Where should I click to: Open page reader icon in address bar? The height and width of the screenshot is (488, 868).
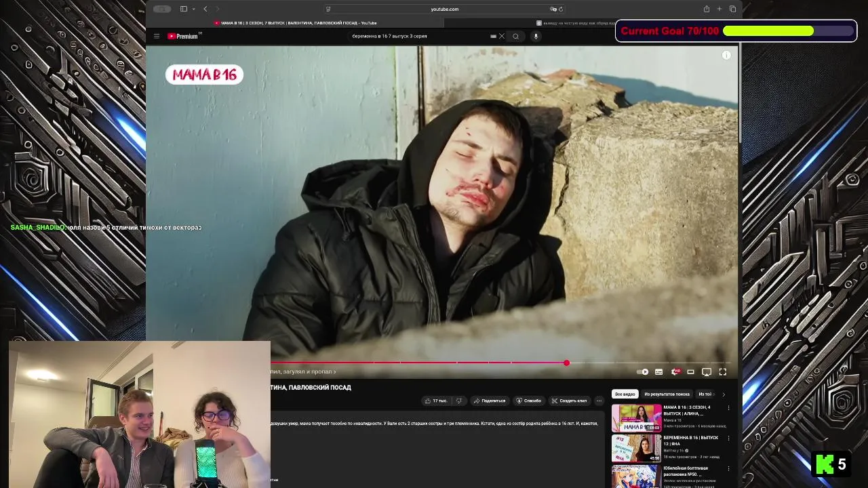pyautogui.click(x=328, y=9)
